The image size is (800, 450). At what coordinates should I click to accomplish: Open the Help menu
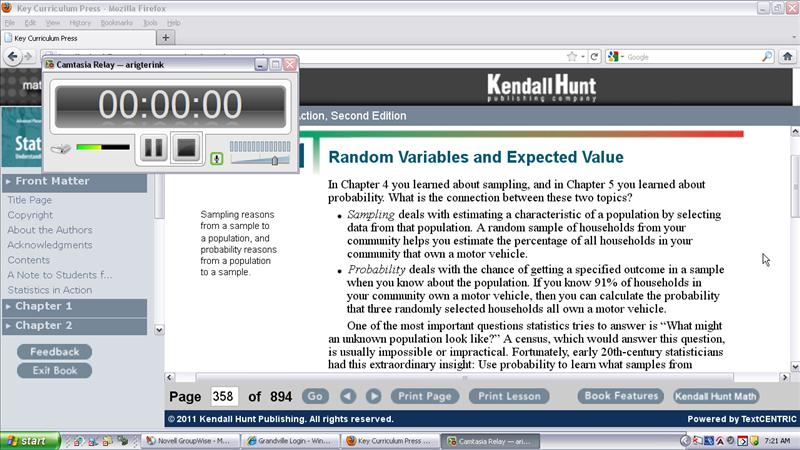173,23
